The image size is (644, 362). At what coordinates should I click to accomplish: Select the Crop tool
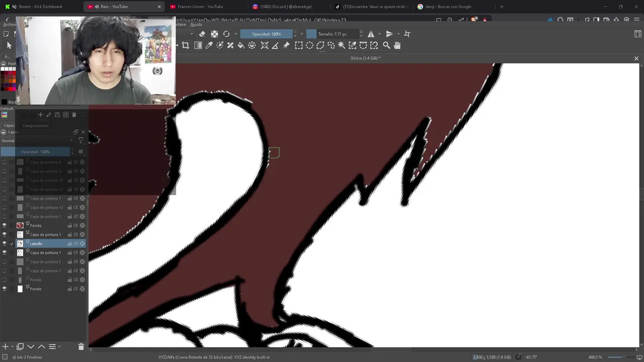pos(185,45)
